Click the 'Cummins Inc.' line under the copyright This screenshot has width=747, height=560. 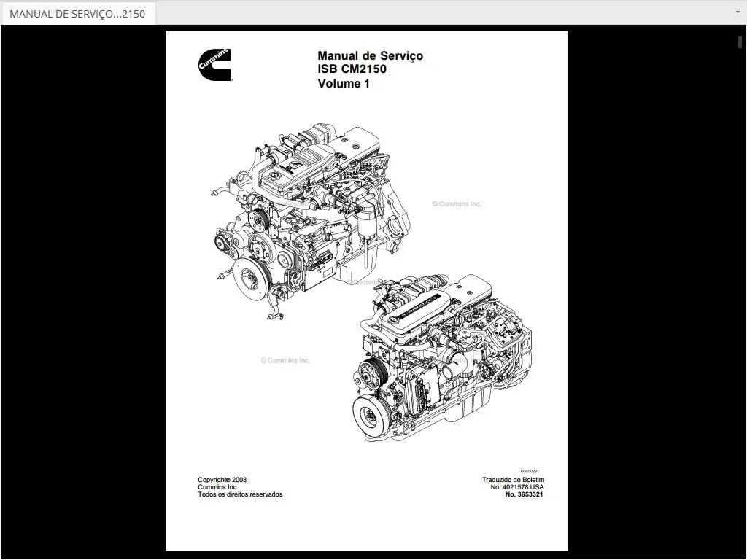pos(217,486)
